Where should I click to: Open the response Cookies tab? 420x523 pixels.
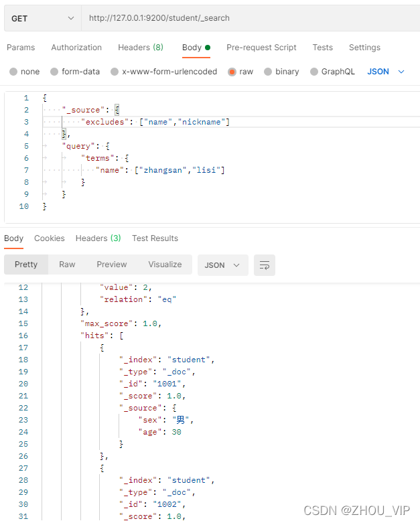coord(50,238)
